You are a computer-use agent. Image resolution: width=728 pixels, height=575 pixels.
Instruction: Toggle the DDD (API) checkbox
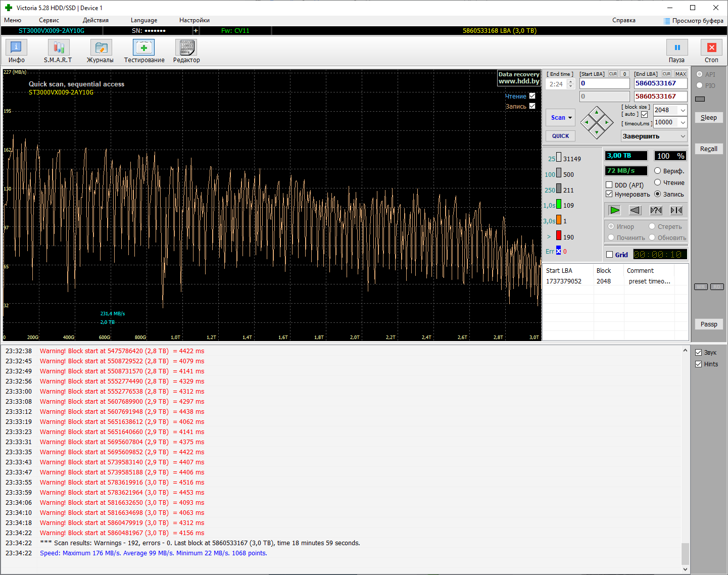609,185
